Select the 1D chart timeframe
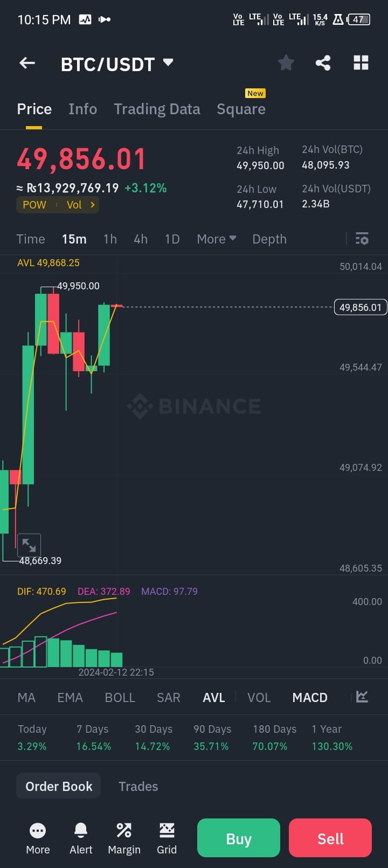The height and width of the screenshot is (868, 388). 172,239
